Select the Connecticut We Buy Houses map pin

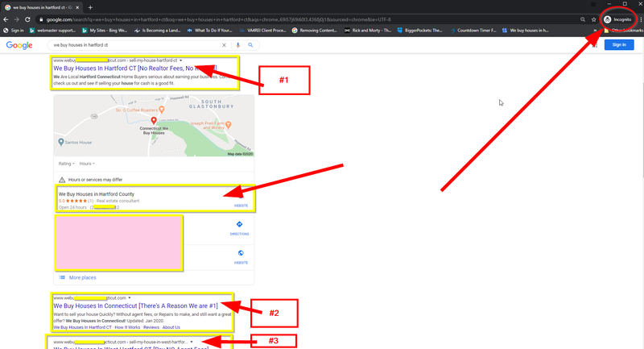pos(154,120)
